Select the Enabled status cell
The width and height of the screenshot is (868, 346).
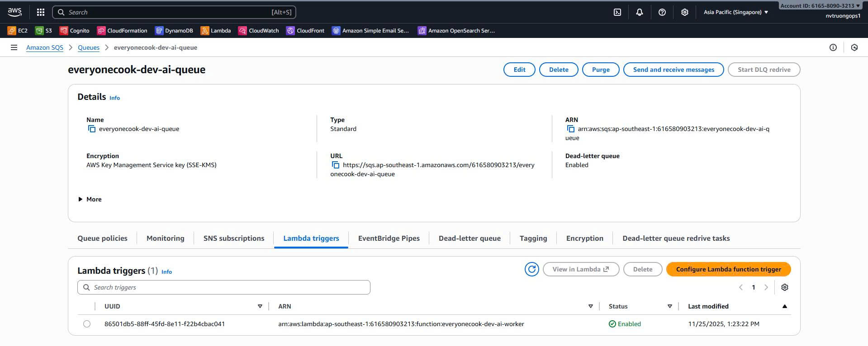coord(625,324)
